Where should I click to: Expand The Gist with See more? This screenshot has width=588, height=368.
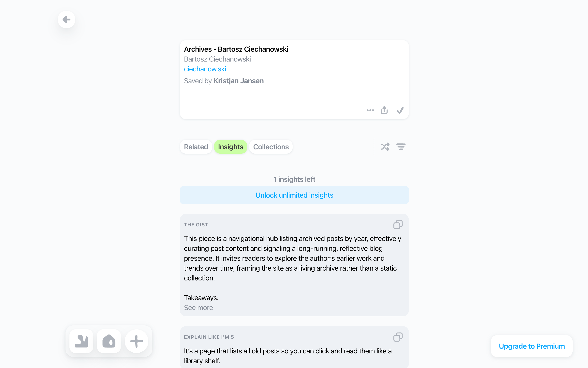pyautogui.click(x=198, y=308)
